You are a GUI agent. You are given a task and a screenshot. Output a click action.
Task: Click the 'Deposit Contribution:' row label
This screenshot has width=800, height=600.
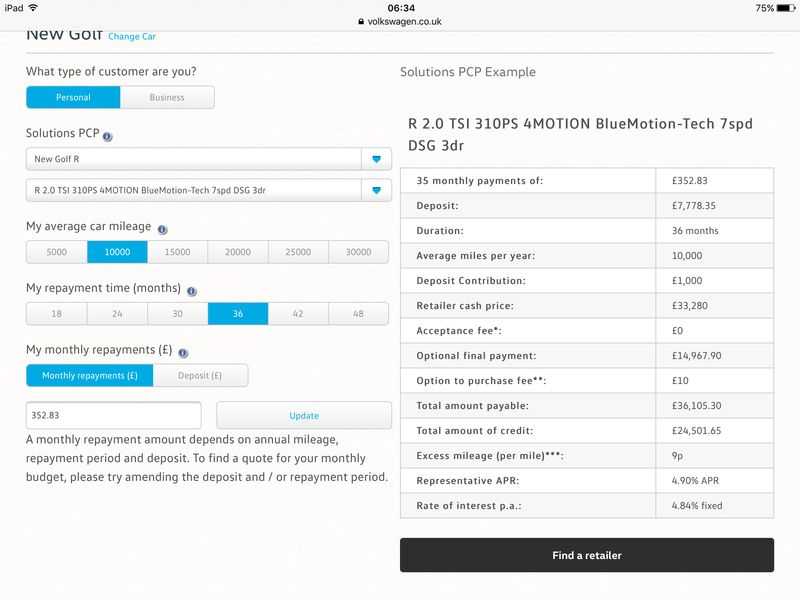(471, 281)
